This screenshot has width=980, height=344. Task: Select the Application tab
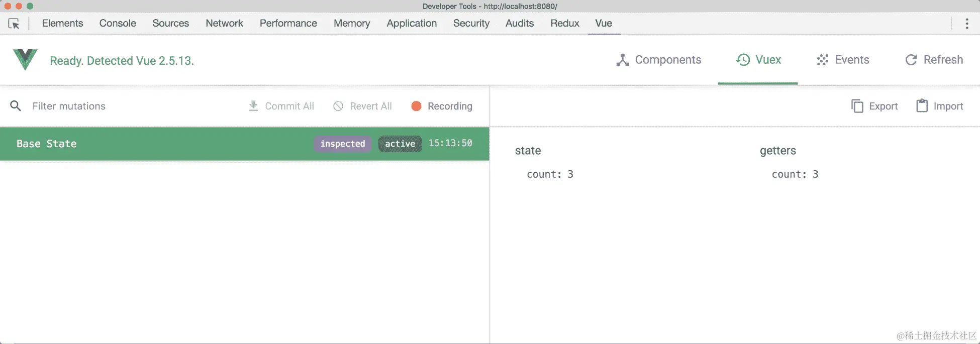[412, 23]
